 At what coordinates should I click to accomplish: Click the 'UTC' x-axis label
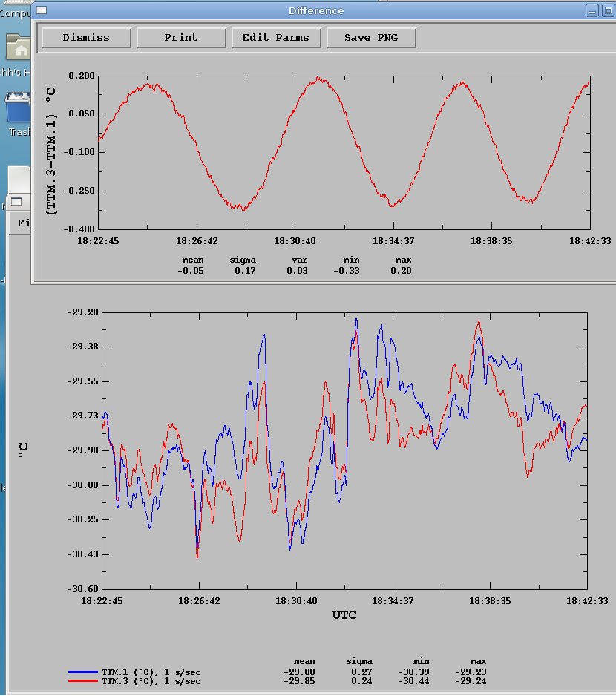(x=344, y=615)
